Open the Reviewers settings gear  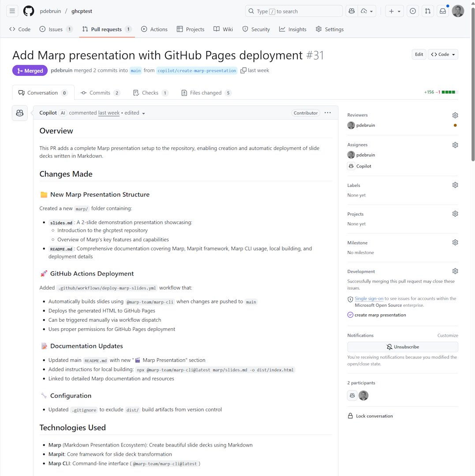tap(455, 115)
